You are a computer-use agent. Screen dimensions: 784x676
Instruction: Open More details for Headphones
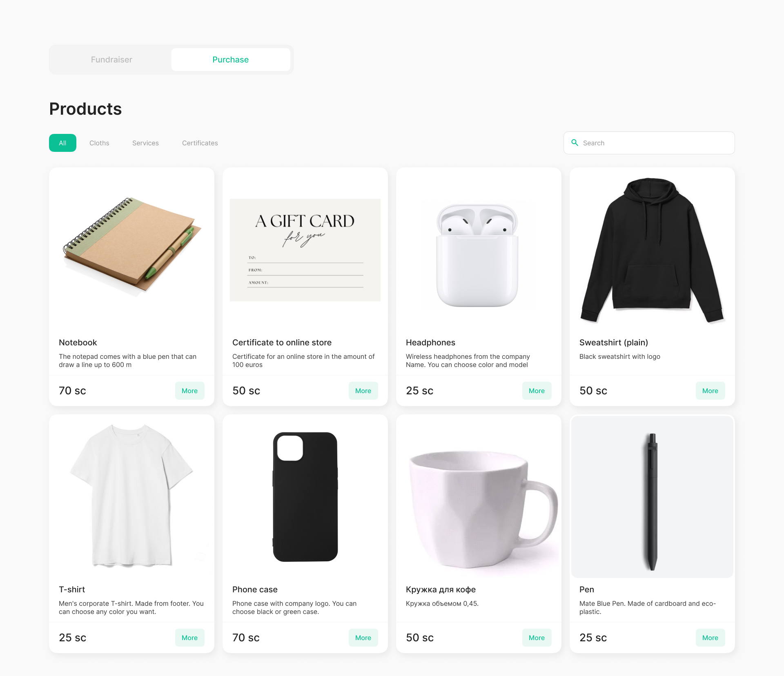click(x=537, y=391)
